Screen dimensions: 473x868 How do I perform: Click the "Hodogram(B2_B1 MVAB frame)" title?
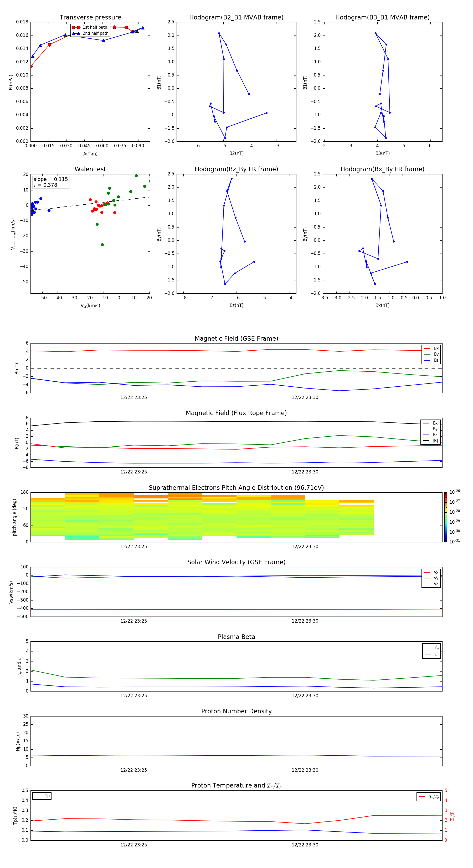point(236,18)
